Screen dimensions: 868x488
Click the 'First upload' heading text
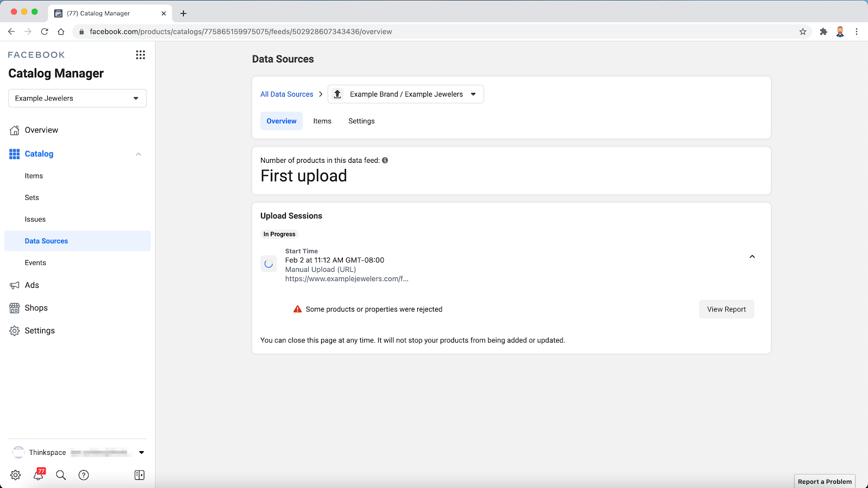(x=304, y=176)
